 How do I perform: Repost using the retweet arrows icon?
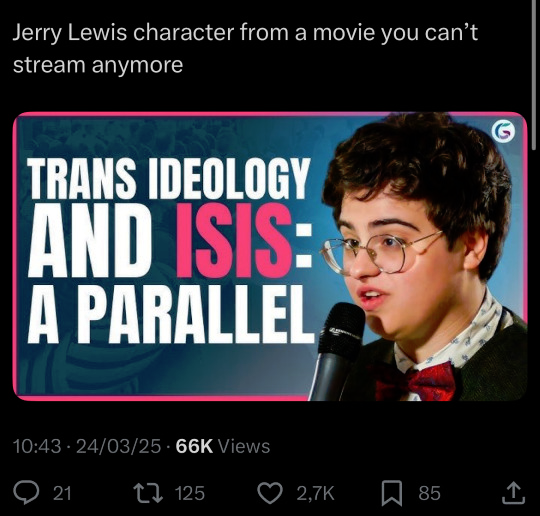pos(148,493)
